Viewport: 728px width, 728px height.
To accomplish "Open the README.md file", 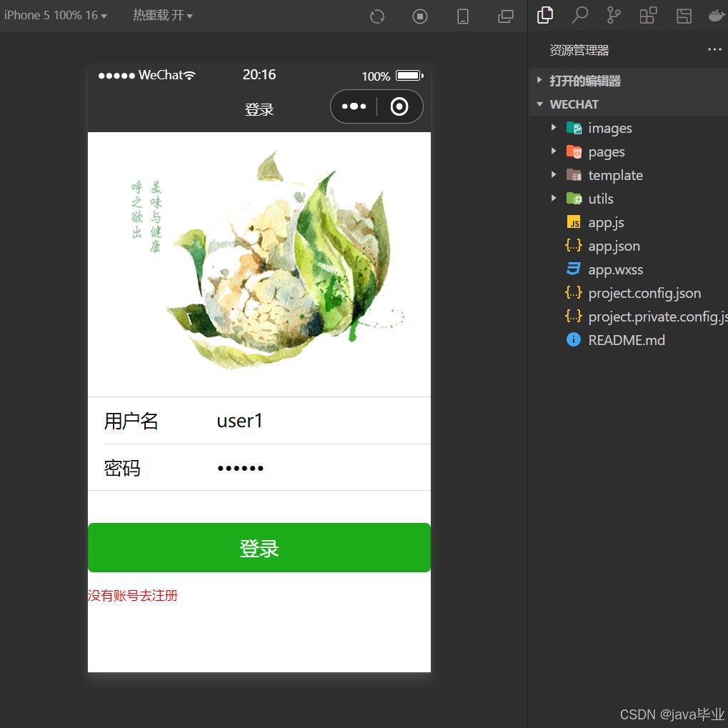I will click(x=628, y=340).
